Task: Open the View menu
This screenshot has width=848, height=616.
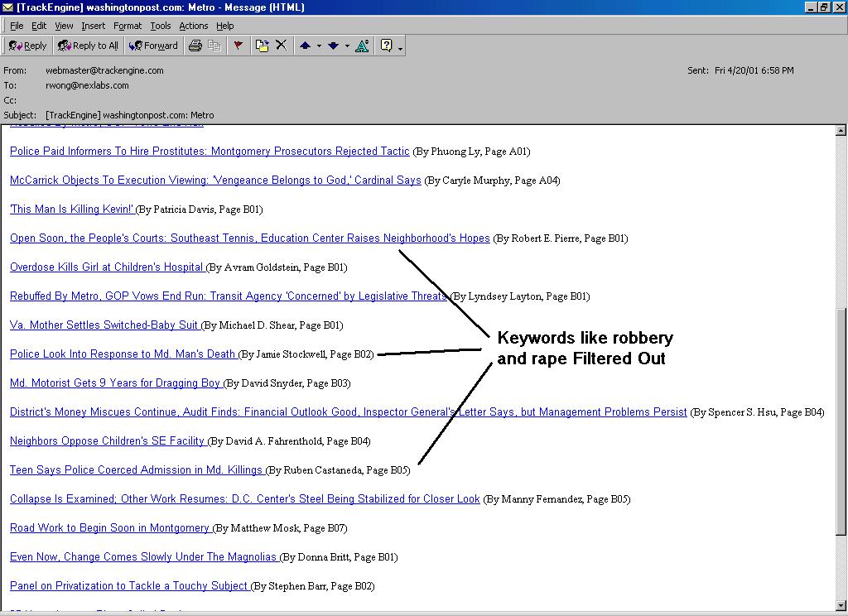Action: 64,26
